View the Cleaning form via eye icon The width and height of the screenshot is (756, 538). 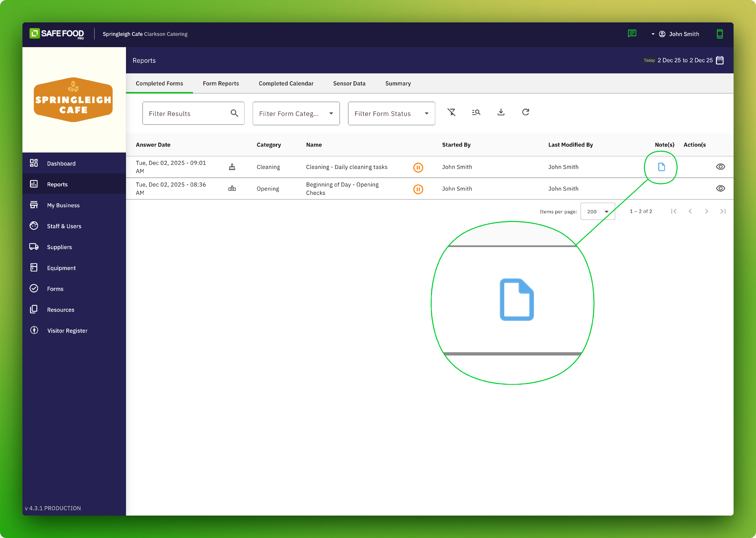(720, 167)
